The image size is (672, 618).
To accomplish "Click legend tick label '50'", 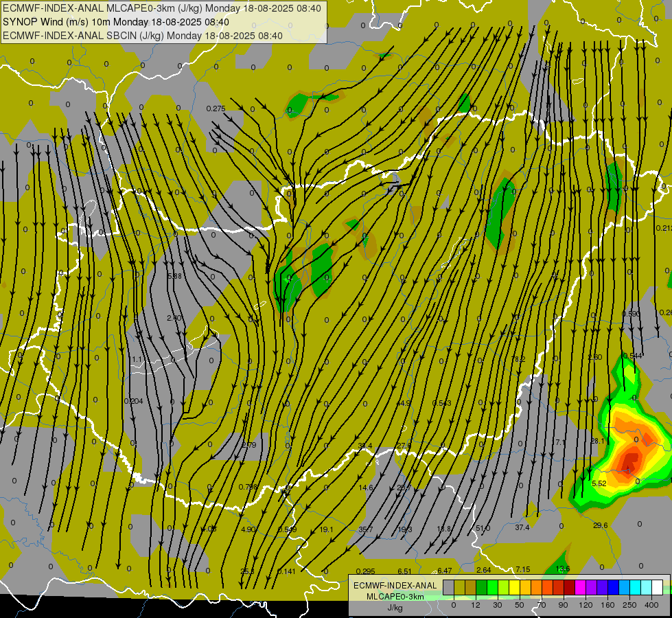I will coord(520,605).
